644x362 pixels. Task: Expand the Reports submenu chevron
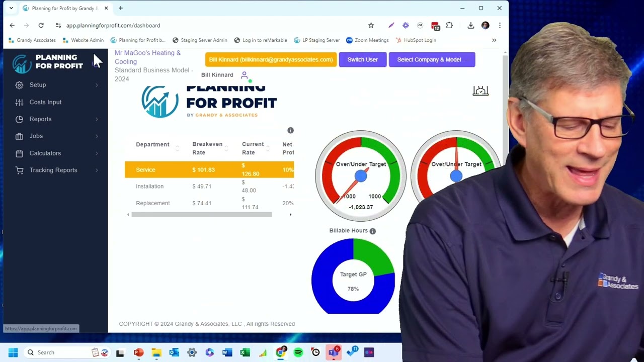(97, 119)
